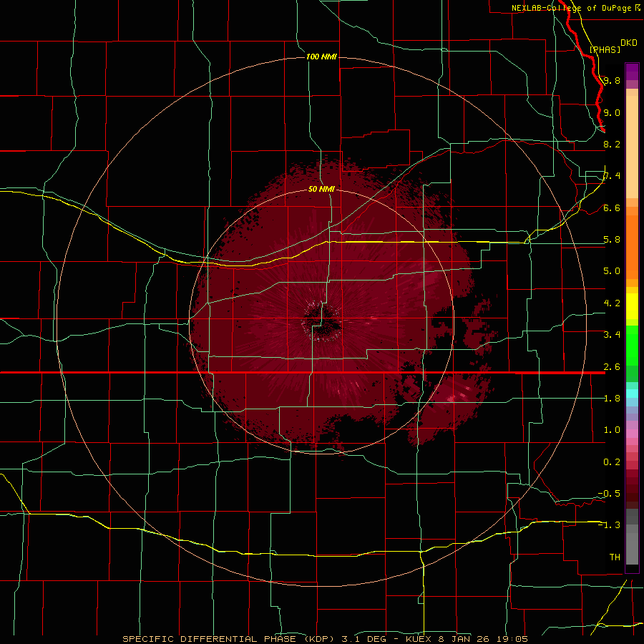Click the 1.8 legend value
This screenshot has width=644, height=644.
click(612, 399)
